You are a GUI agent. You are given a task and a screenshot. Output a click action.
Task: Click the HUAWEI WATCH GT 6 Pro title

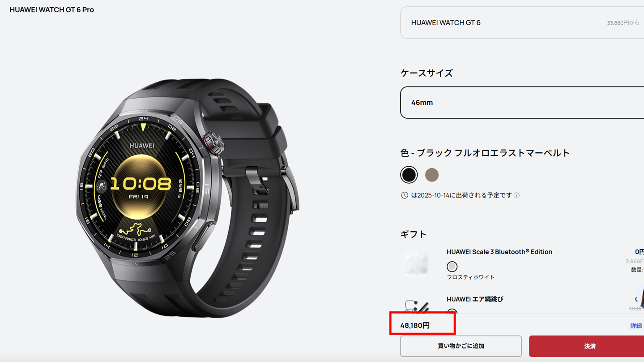click(x=52, y=10)
